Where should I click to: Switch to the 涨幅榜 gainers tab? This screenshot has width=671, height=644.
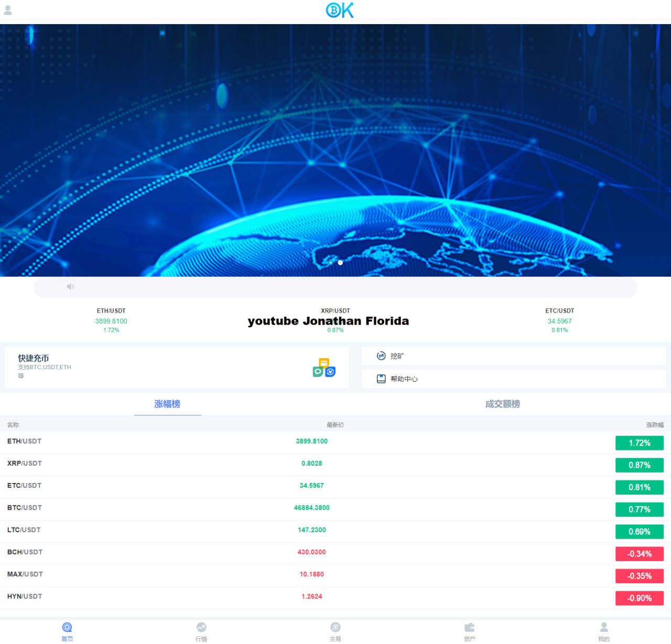pyautogui.click(x=167, y=404)
